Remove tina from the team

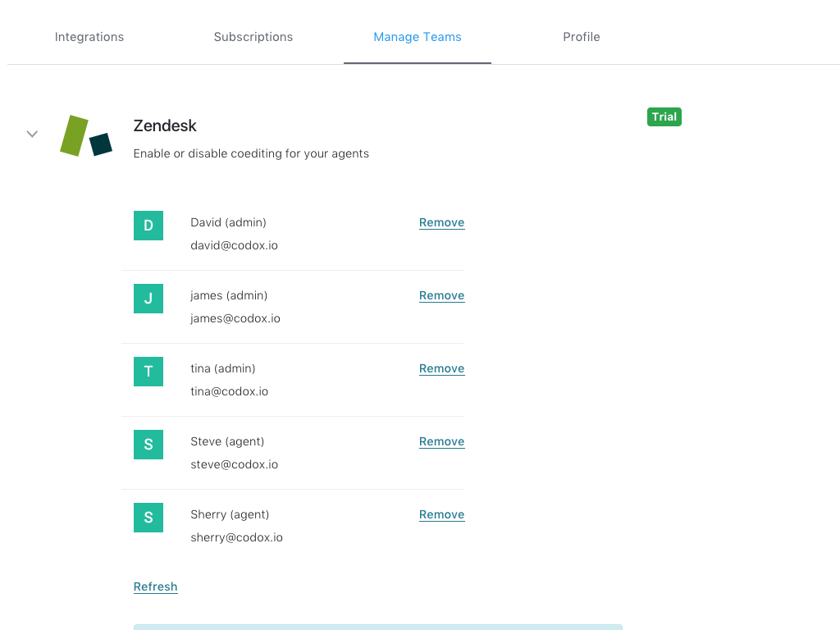coord(441,368)
